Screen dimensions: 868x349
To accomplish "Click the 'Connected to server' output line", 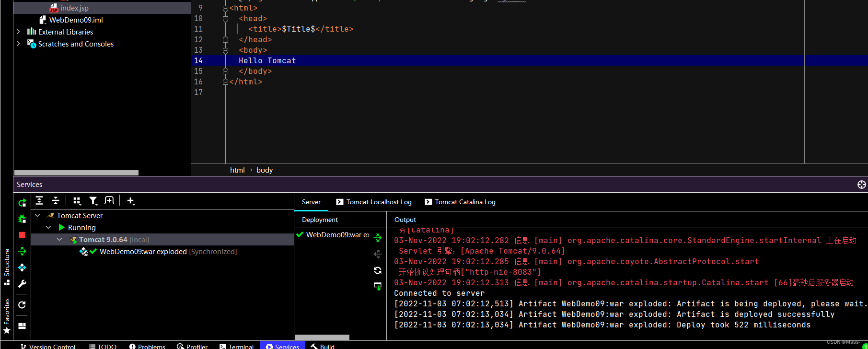I will coord(439,293).
